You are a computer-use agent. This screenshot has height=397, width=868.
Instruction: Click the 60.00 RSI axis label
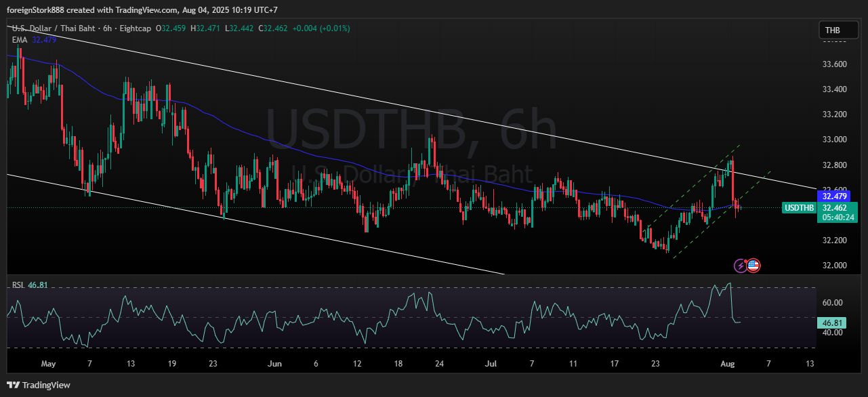click(x=832, y=303)
